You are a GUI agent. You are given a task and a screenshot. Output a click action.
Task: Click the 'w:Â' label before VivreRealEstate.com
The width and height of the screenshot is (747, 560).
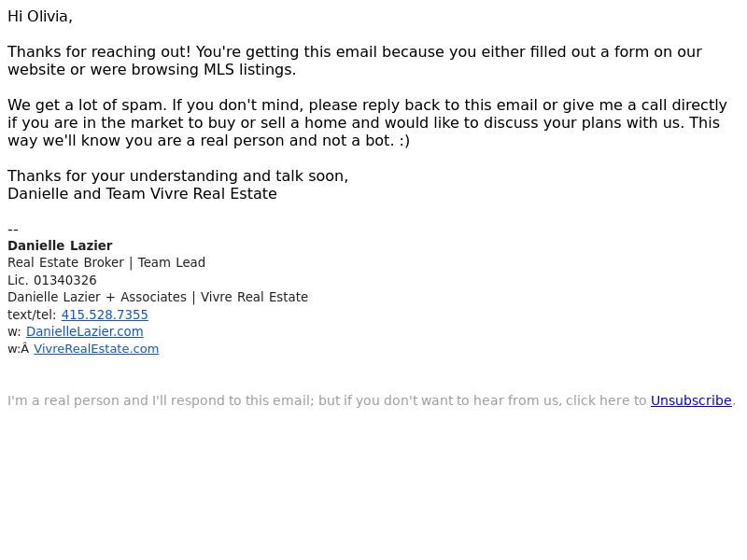[18, 348]
